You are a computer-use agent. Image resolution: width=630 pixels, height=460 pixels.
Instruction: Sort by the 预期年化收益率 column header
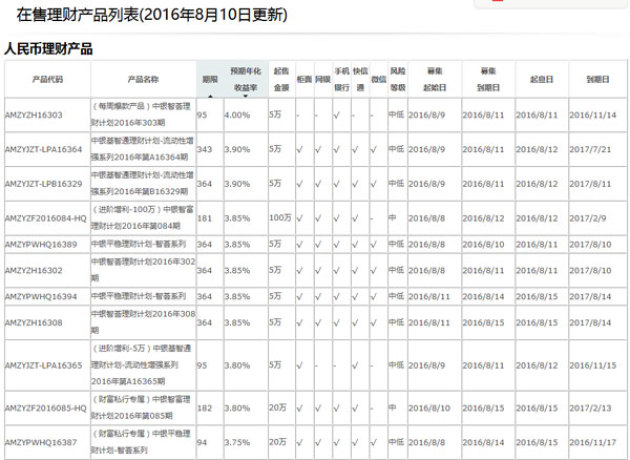click(245, 79)
